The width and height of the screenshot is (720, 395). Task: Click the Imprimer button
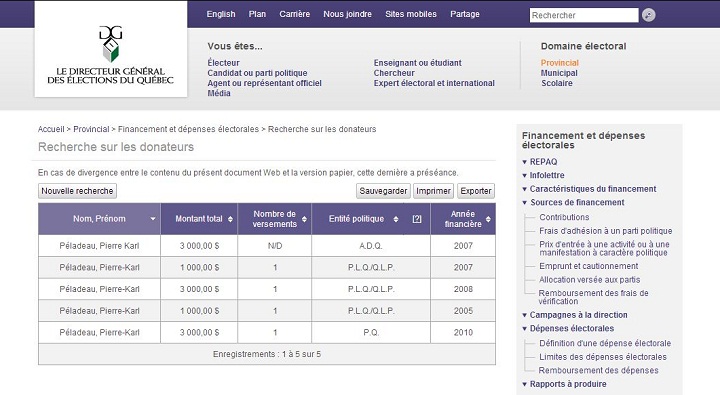pyautogui.click(x=433, y=191)
